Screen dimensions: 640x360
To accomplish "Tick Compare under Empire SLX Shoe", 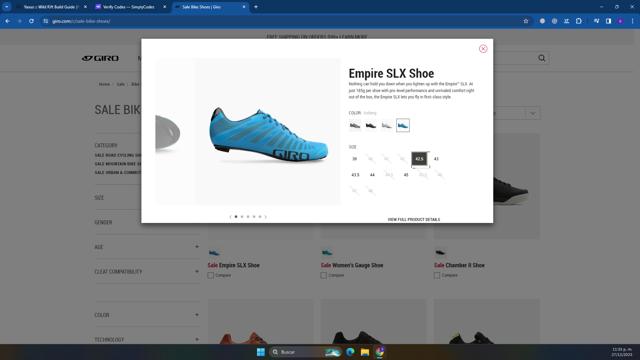I will [210, 276].
